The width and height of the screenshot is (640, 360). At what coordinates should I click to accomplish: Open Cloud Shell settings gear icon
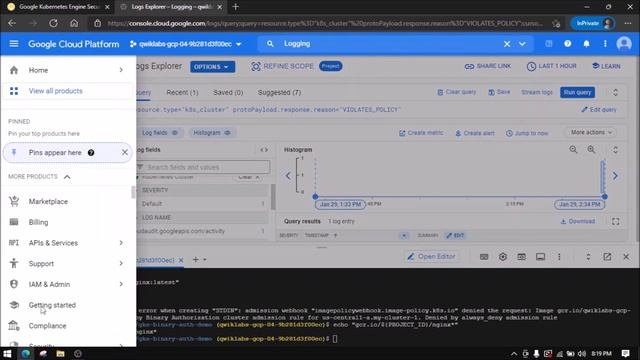pos(503,257)
